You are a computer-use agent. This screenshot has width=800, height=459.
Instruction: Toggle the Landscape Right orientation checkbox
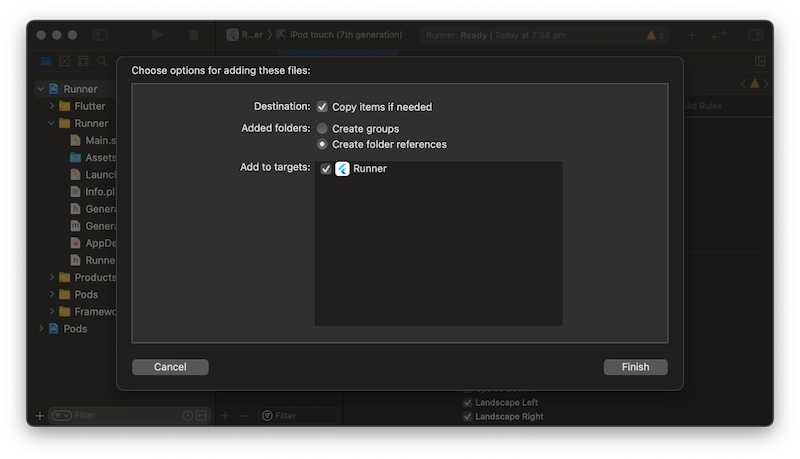pyautogui.click(x=467, y=416)
